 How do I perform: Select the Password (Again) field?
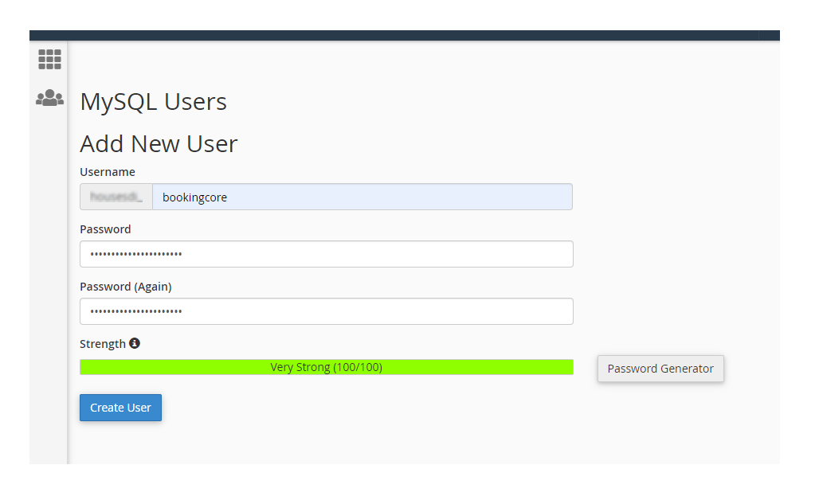coord(326,311)
